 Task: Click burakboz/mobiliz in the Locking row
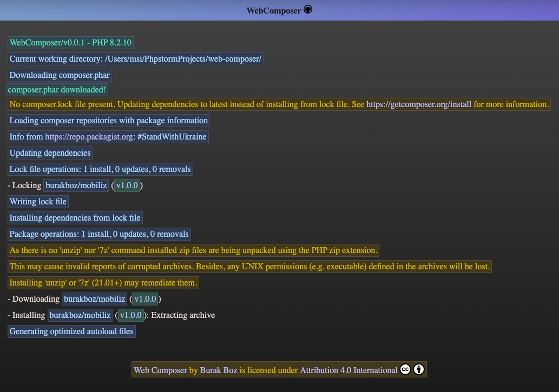click(x=76, y=185)
